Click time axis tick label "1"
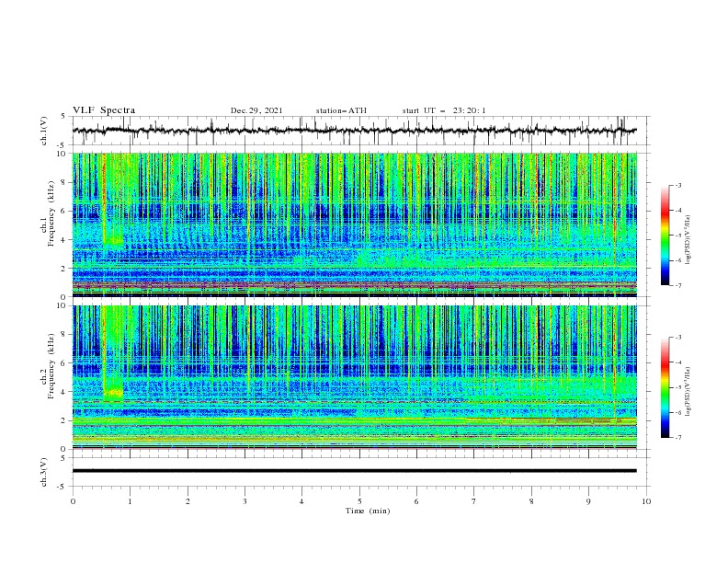 (130, 501)
